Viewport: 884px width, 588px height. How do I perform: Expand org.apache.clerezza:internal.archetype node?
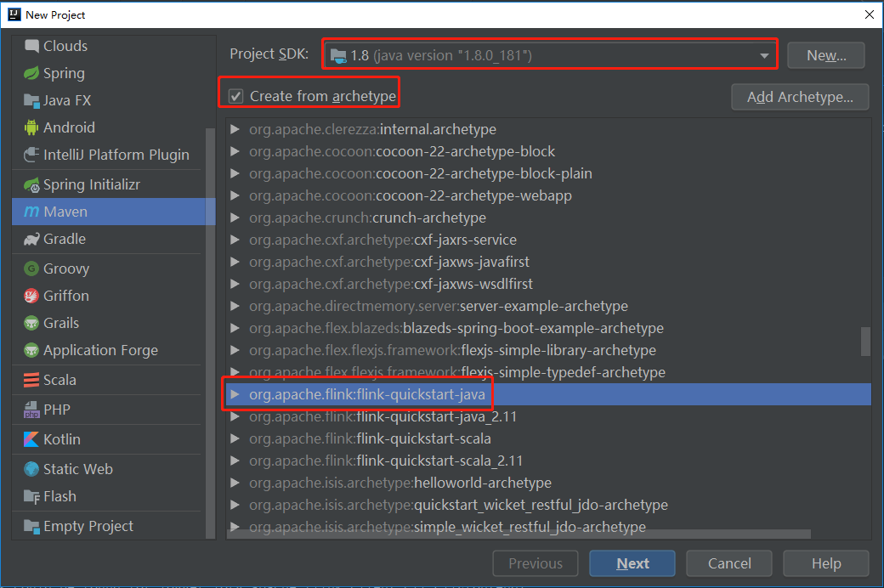pyautogui.click(x=235, y=129)
